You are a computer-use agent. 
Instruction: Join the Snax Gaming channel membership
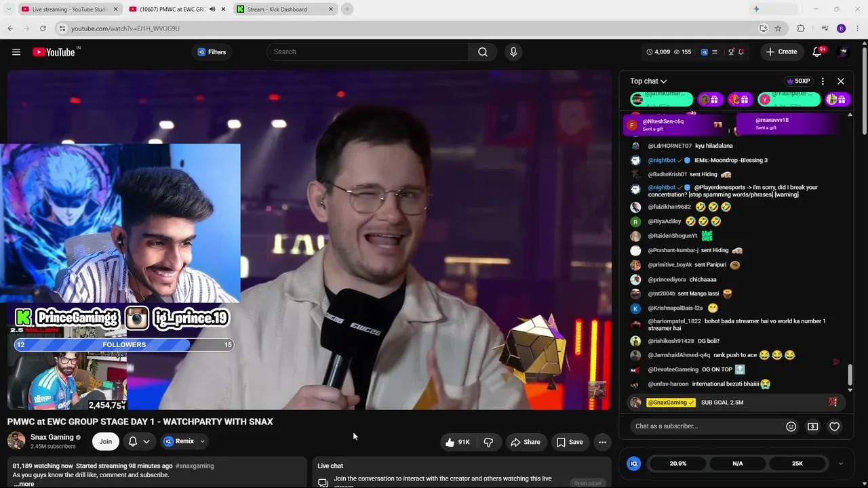tap(106, 441)
